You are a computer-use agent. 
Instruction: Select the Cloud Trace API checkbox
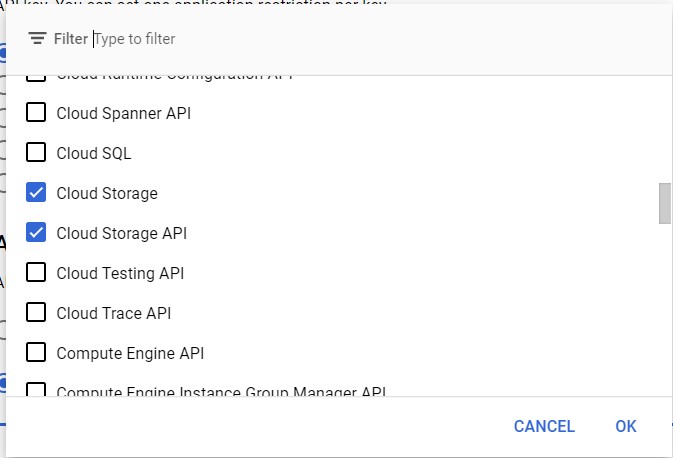tap(36, 313)
